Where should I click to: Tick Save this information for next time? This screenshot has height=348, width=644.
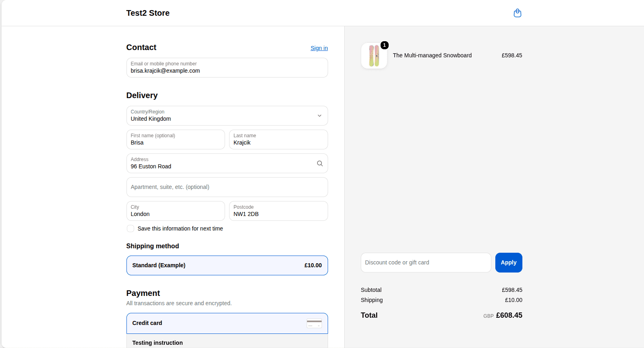(x=130, y=229)
